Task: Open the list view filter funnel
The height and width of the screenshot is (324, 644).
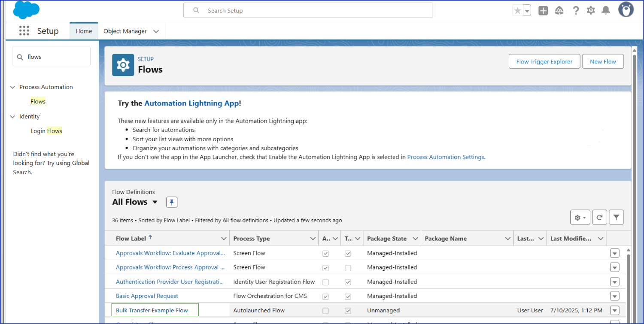Action: click(x=616, y=218)
